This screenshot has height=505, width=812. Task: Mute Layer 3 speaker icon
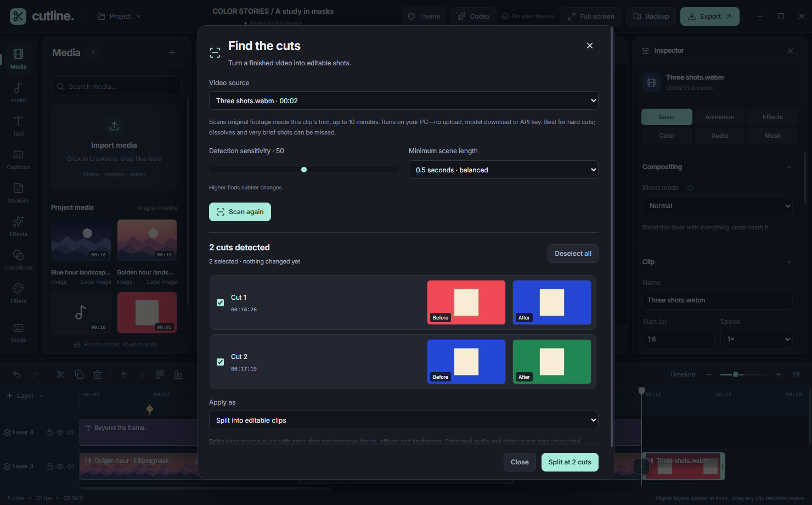coord(70,467)
